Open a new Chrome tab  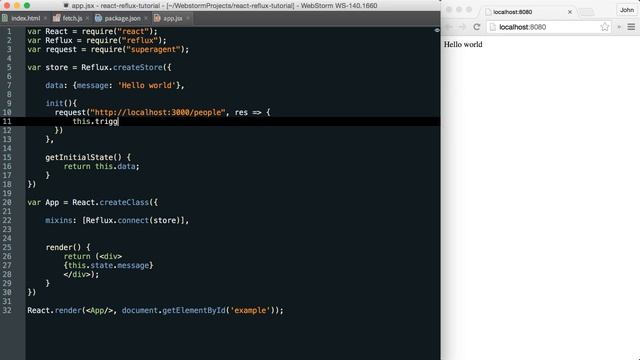pos(587,12)
